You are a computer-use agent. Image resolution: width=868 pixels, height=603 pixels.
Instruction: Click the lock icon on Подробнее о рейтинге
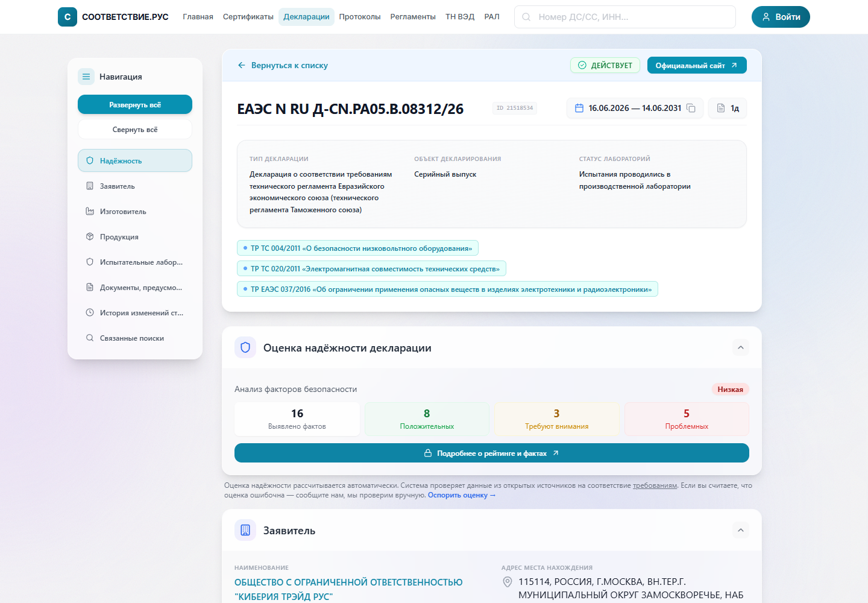tap(428, 453)
